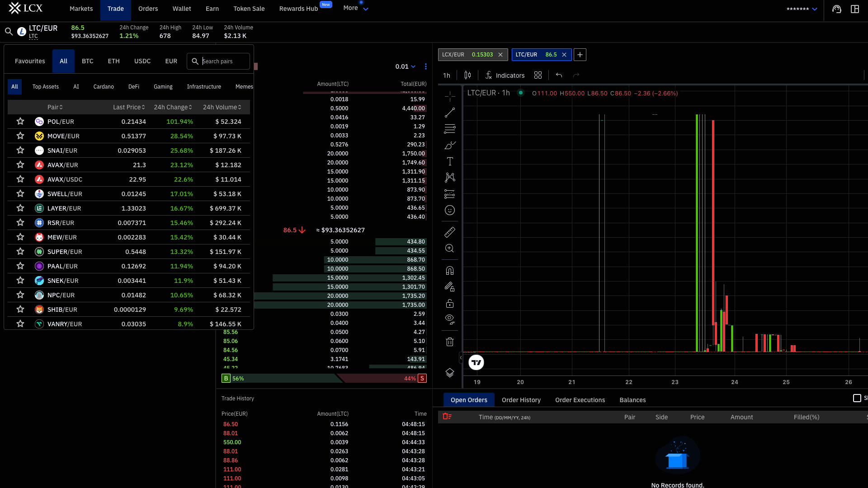
Task: Sort pairs by Pair column
Action: pyautogui.click(x=55, y=107)
